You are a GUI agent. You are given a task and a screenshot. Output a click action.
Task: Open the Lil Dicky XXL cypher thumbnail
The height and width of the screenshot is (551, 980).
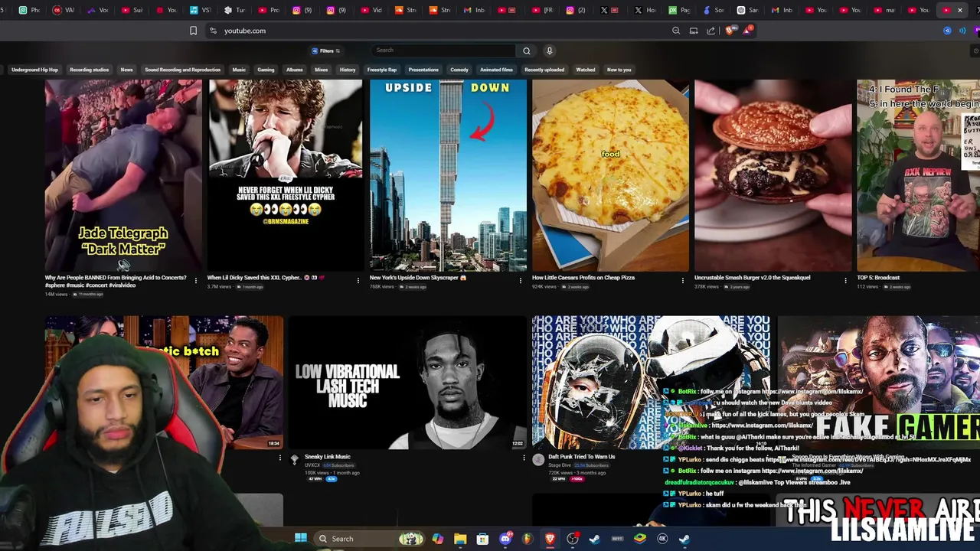point(286,175)
